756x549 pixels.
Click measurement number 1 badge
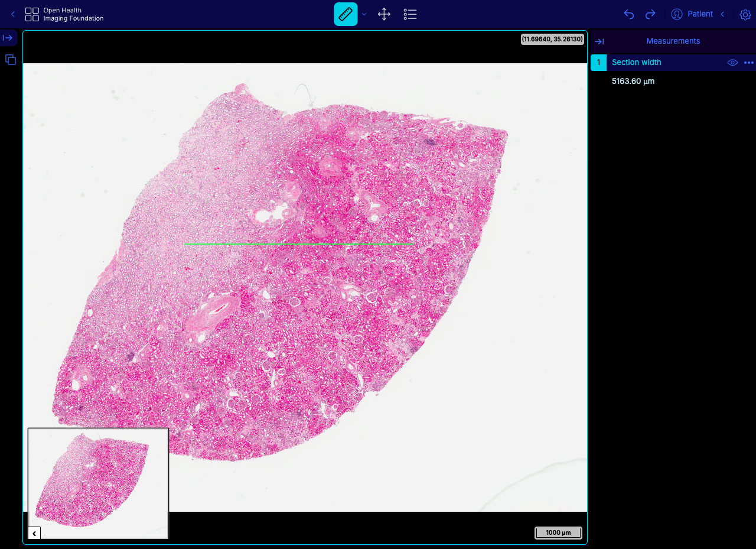coord(598,63)
